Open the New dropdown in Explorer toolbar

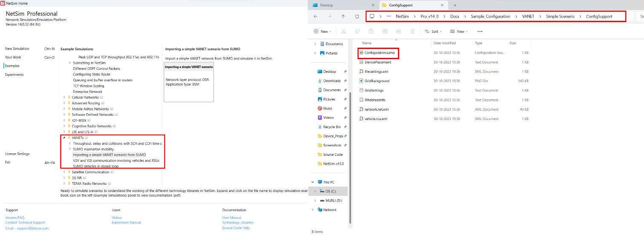pos(323,32)
